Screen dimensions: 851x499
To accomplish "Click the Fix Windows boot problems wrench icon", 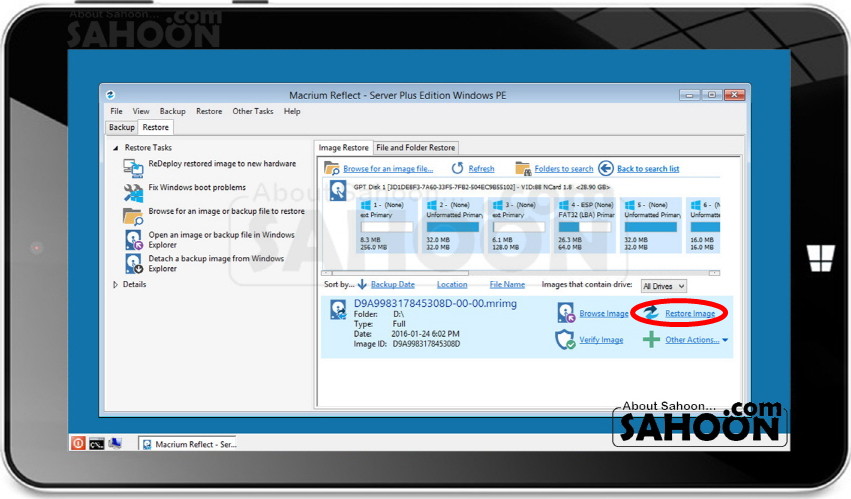I will pyautogui.click(x=133, y=192).
